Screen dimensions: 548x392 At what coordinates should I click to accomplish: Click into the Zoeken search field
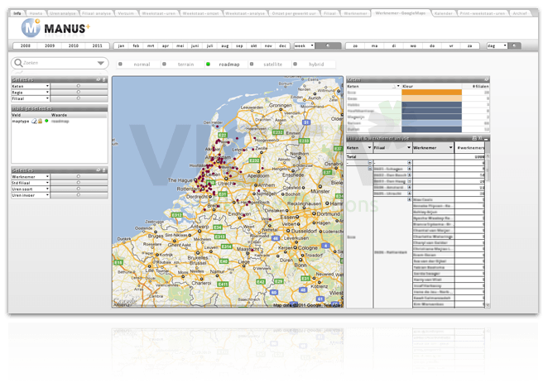tap(59, 63)
